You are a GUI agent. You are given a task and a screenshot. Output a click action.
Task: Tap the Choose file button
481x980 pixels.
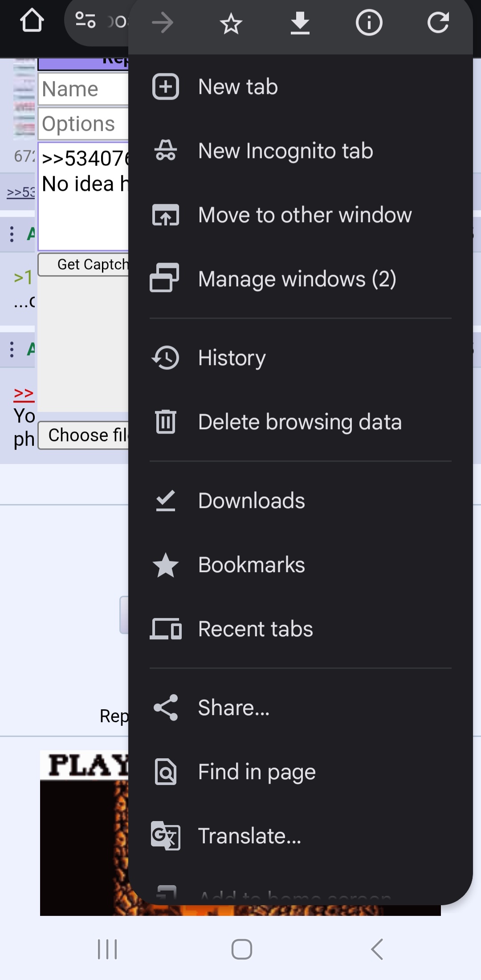coord(84,435)
